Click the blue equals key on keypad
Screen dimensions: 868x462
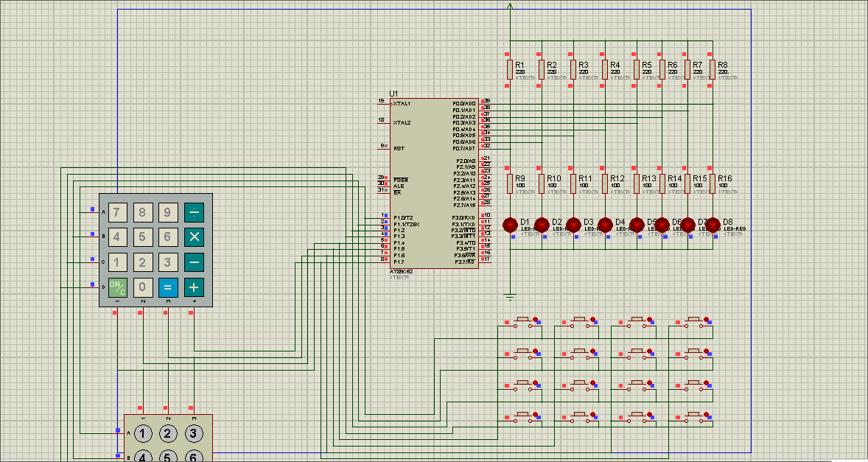168,287
